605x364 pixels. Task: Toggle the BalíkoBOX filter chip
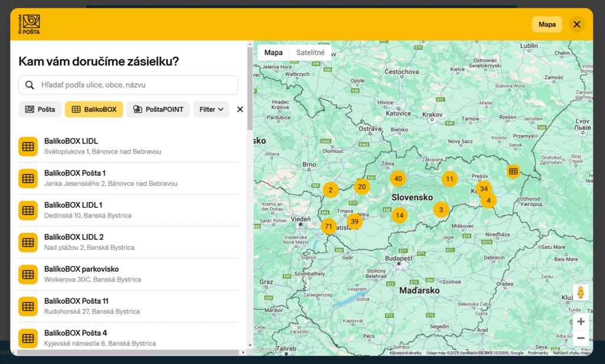pos(94,109)
